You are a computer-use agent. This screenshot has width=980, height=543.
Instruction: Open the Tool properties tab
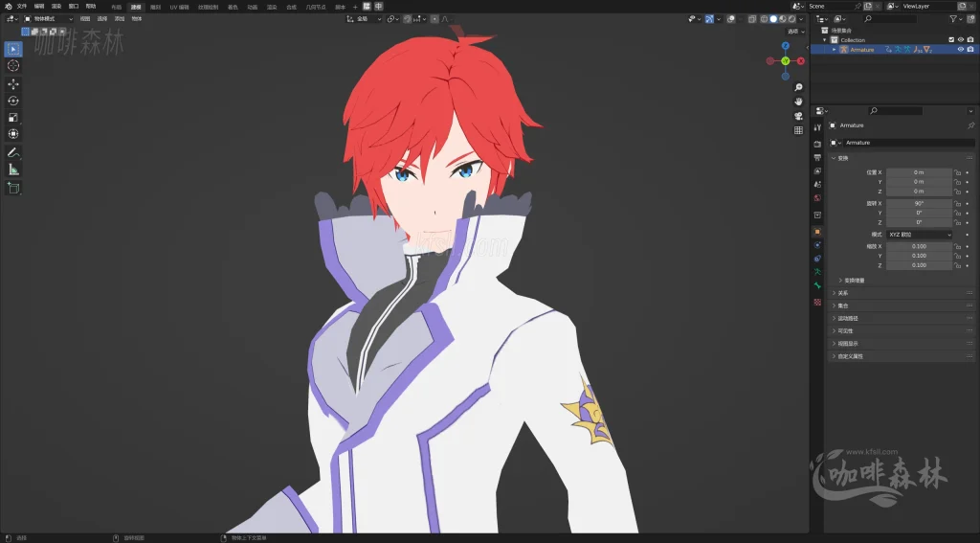817,127
